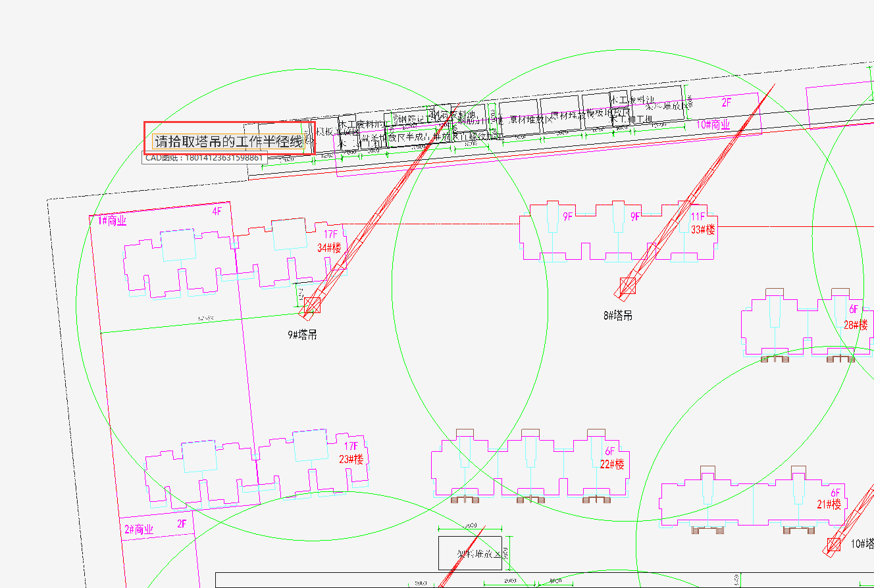
Task: Click the 21#楼 building label
Action: coord(829,504)
